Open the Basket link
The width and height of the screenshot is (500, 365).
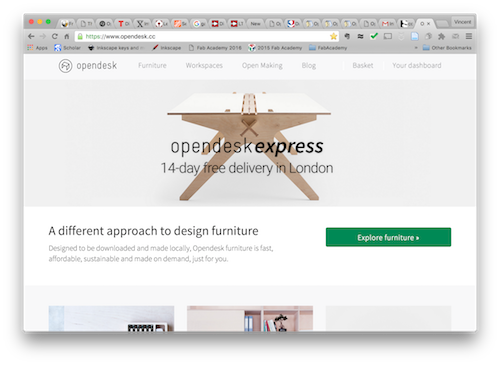point(363,66)
